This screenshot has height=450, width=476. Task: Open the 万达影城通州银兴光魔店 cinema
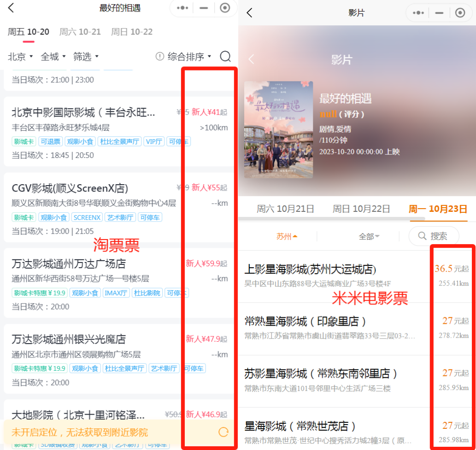pos(119,359)
